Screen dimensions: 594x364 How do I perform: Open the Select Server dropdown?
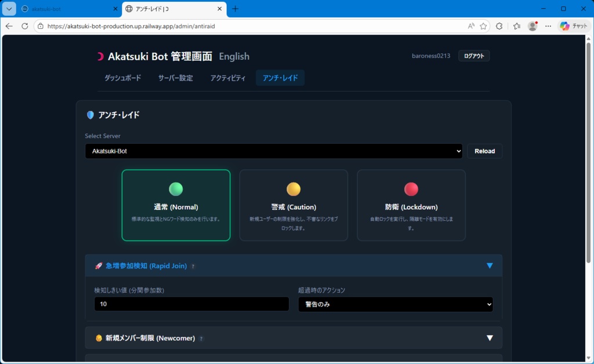pyautogui.click(x=273, y=151)
